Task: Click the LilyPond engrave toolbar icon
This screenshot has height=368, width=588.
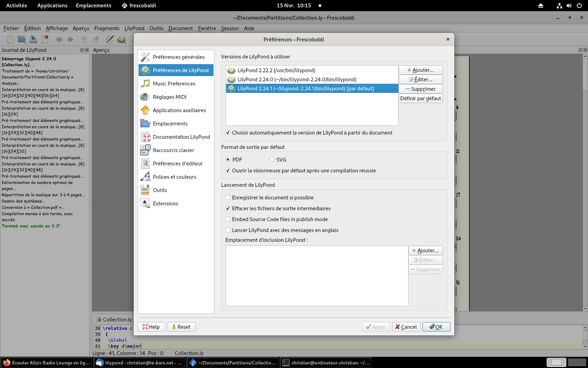Action: click(121, 39)
